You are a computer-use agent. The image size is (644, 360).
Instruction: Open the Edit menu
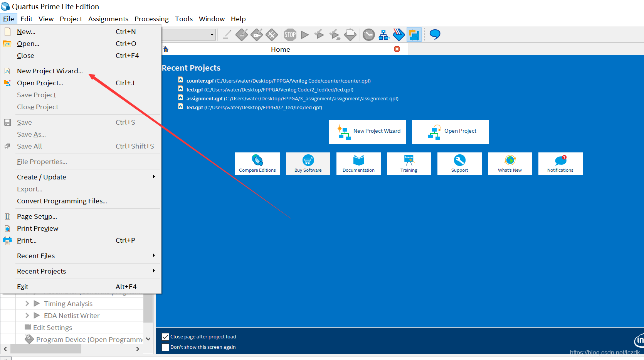[x=26, y=19]
